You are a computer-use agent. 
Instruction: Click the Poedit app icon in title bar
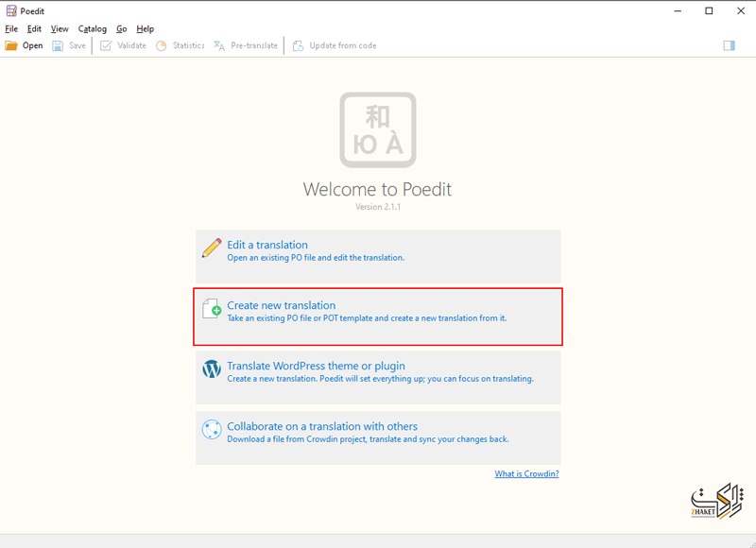[x=11, y=10]
